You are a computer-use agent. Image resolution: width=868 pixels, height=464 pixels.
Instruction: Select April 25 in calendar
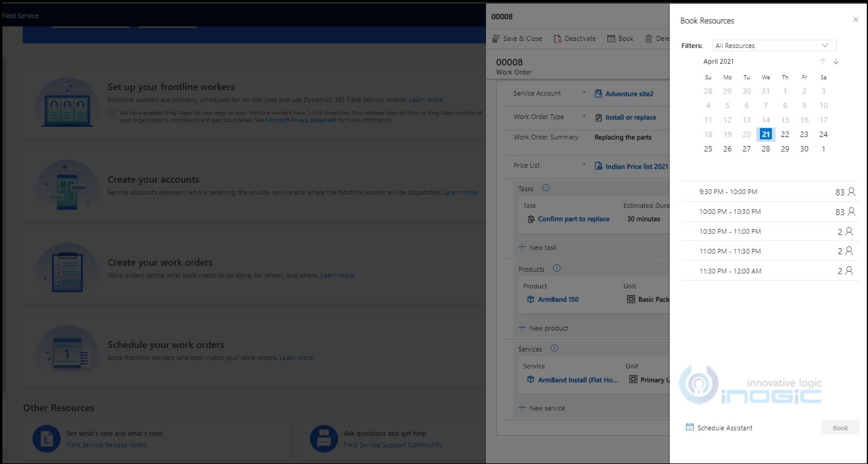pos(708,148)
